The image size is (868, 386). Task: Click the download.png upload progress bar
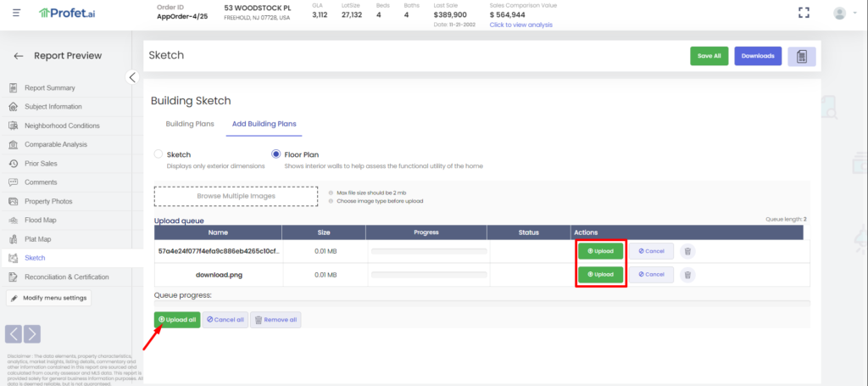point(428,275)
